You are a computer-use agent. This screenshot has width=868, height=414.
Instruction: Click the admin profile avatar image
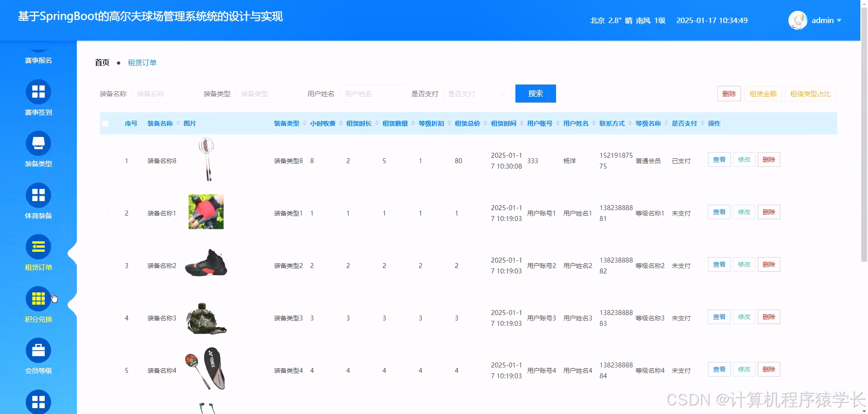pos(798,20)
